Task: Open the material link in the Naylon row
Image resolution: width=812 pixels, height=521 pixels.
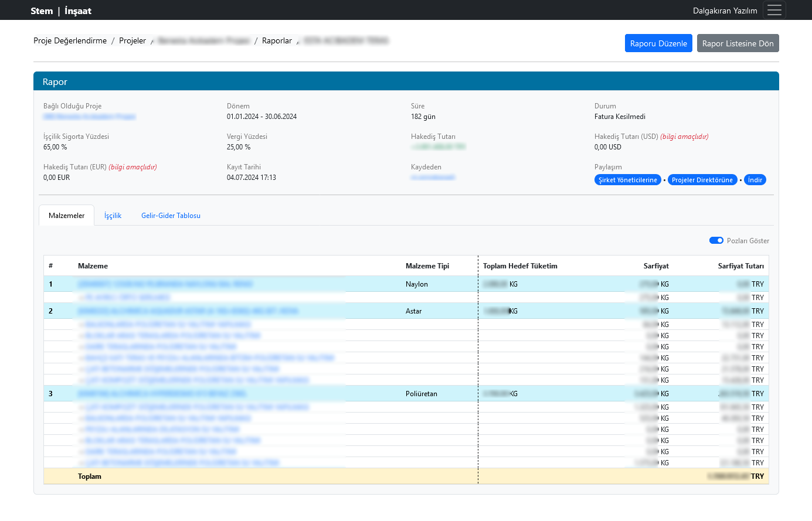Action: tap(165, 284)
